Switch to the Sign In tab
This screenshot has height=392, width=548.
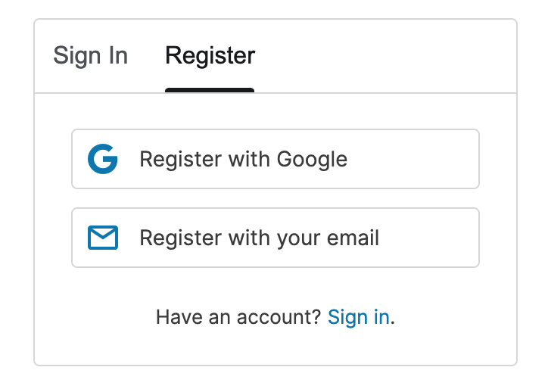pos(90,56)
